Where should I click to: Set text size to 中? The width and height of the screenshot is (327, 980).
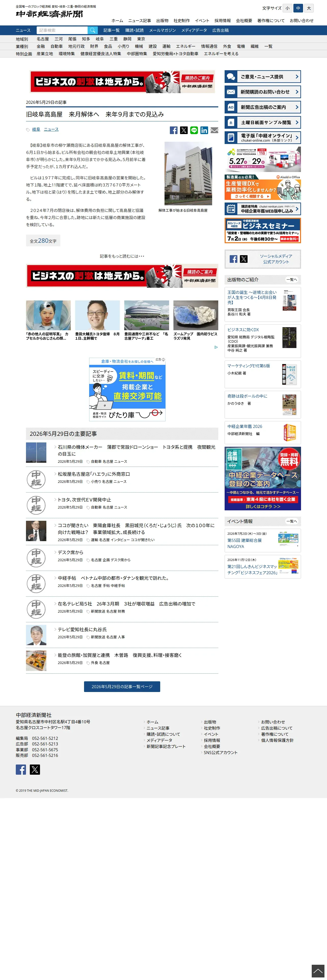coord(298,8)
